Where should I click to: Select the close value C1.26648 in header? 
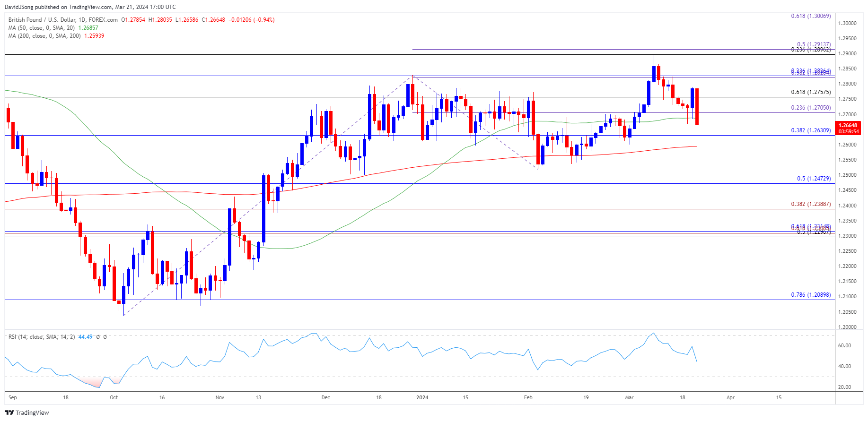tap(213, 20)
